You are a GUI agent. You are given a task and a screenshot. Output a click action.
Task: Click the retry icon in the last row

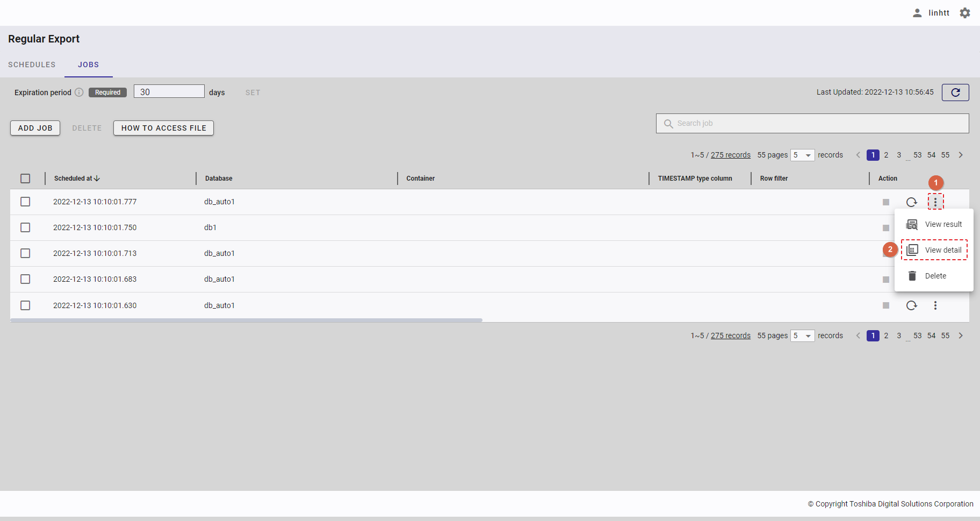911,305
